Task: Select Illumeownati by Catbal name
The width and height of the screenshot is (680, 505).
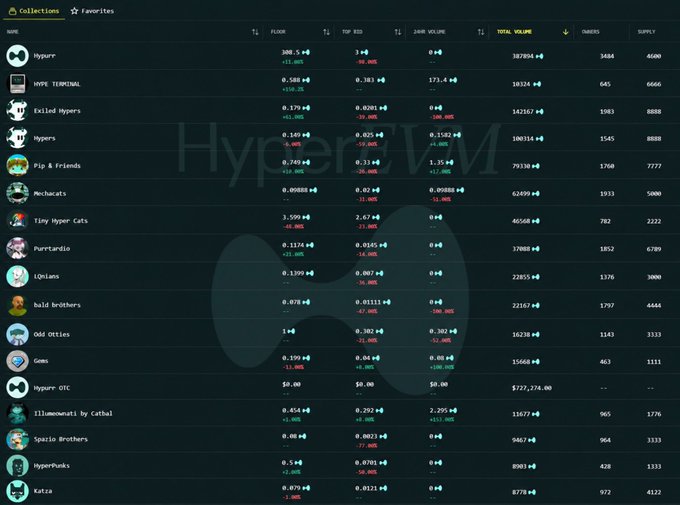Action: (73, 413)
